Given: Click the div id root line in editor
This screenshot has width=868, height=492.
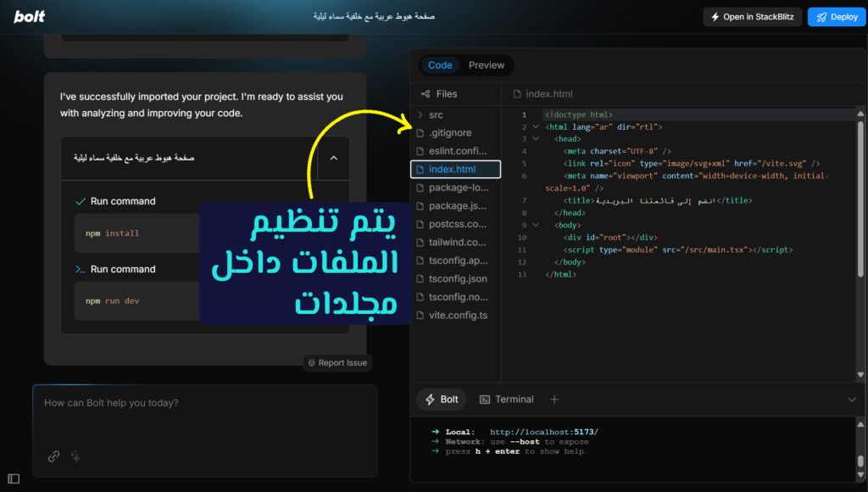Looking at the screenshot, I should coord(610,238).
